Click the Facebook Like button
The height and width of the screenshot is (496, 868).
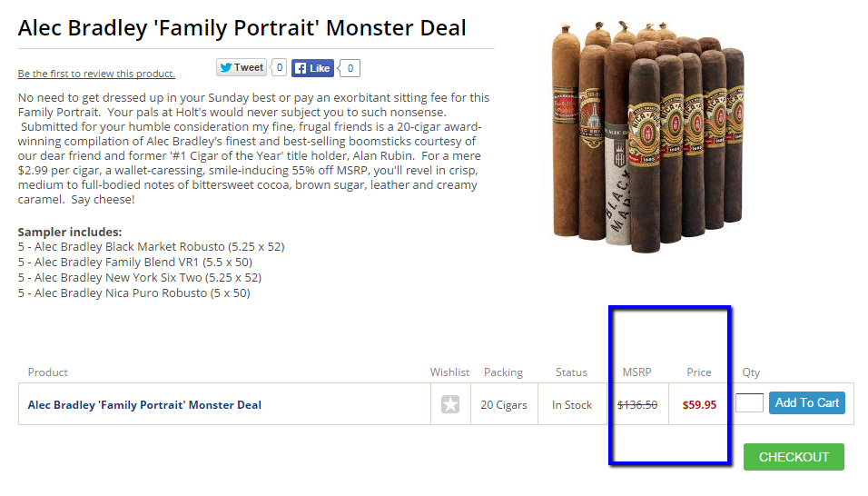click(312, 68)
